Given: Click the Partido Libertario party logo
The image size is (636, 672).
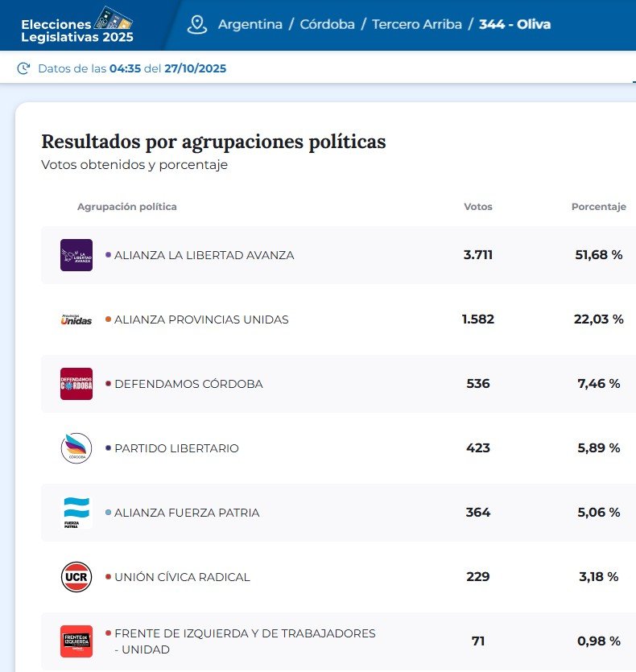Looking at the screenshot, I should tap(76, 448).
